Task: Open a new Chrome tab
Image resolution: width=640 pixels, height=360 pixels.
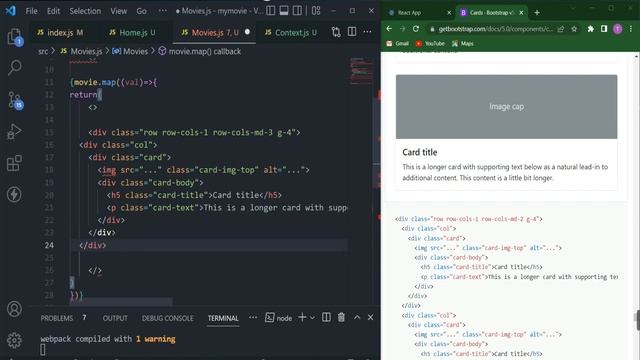Action: (x=537, y=13)
